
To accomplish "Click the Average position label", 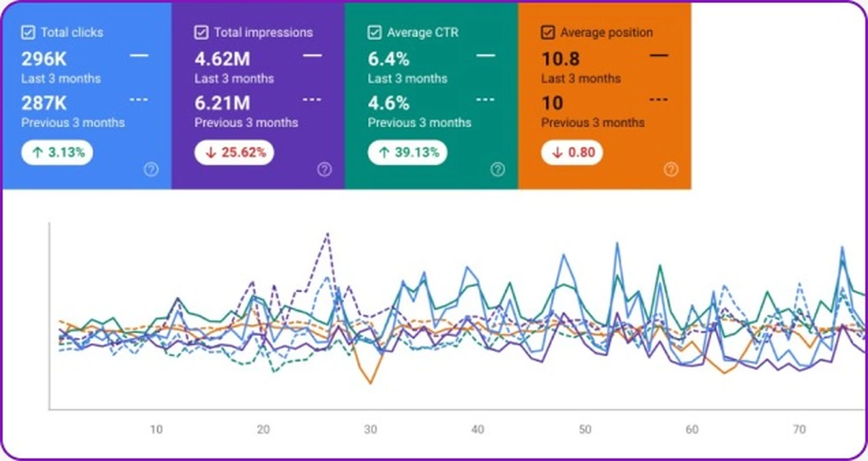I will tap(607, 32).
